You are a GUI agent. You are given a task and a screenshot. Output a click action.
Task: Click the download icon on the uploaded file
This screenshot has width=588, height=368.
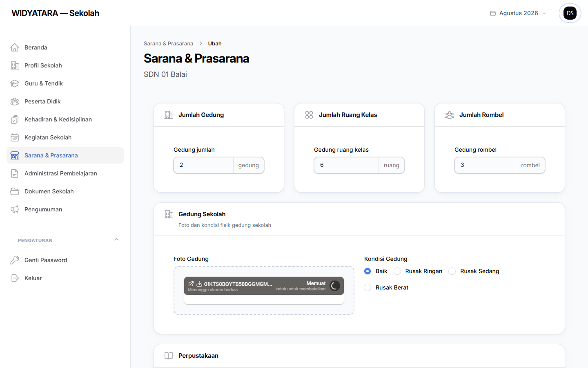click(x=199, y=284)
